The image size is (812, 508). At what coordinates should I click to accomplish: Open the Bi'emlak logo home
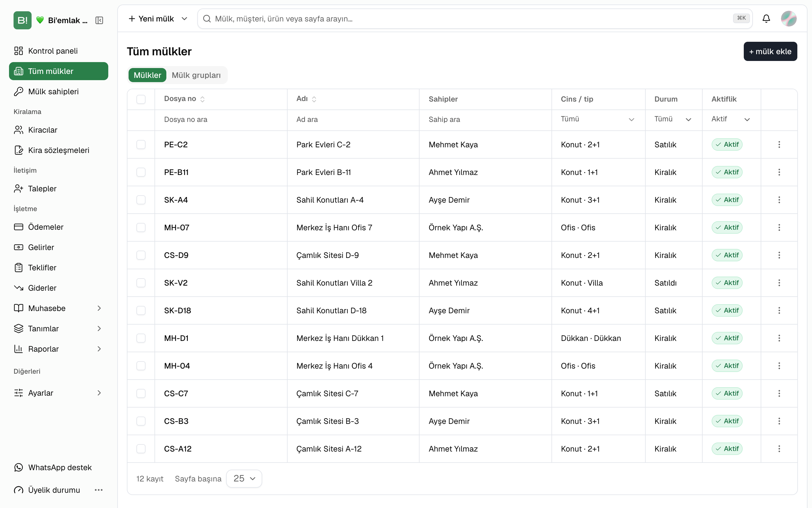tap(23, 21)
